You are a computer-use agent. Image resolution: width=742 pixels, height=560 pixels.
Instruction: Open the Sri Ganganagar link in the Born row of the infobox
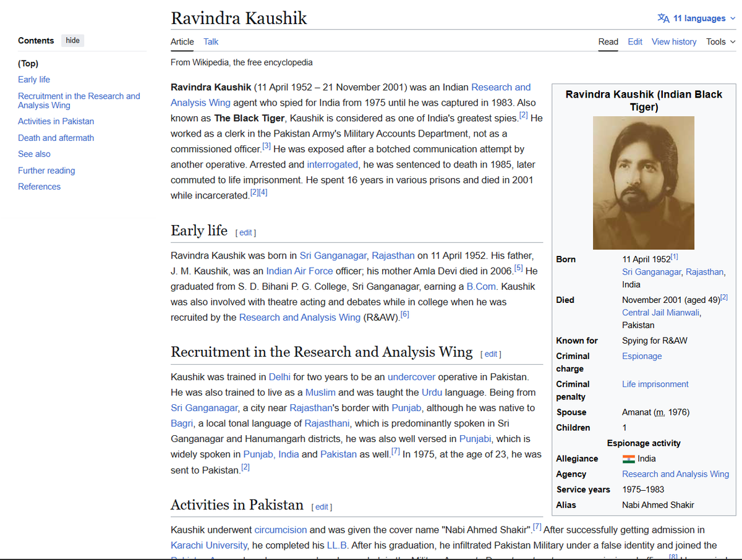point(652,273)
